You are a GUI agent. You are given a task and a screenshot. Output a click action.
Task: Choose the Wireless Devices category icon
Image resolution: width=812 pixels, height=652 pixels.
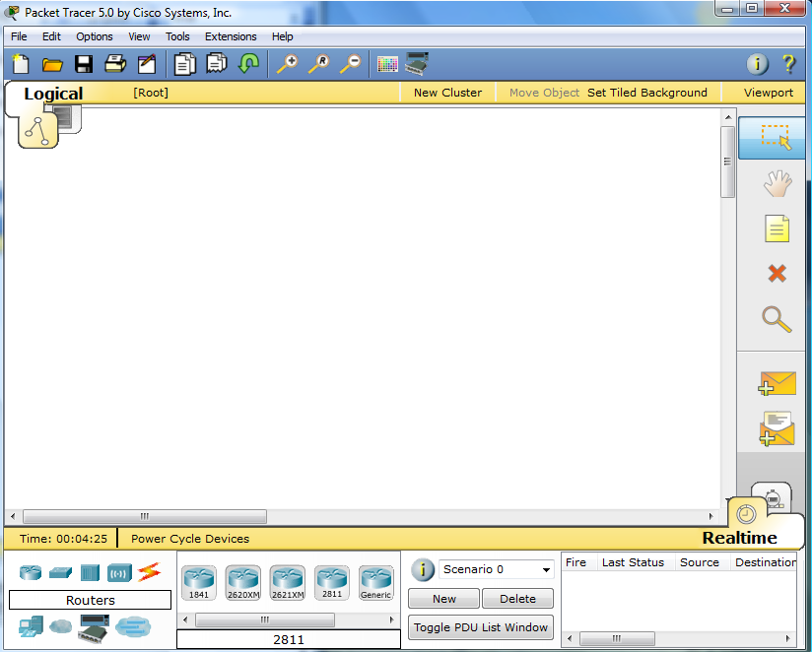tap(119, 573)
